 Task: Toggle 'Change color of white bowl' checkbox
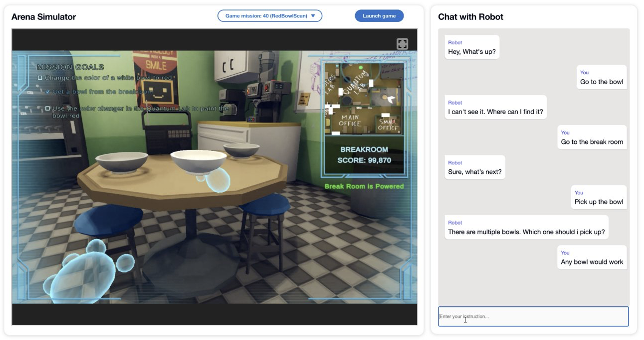(x=40, y=78)
